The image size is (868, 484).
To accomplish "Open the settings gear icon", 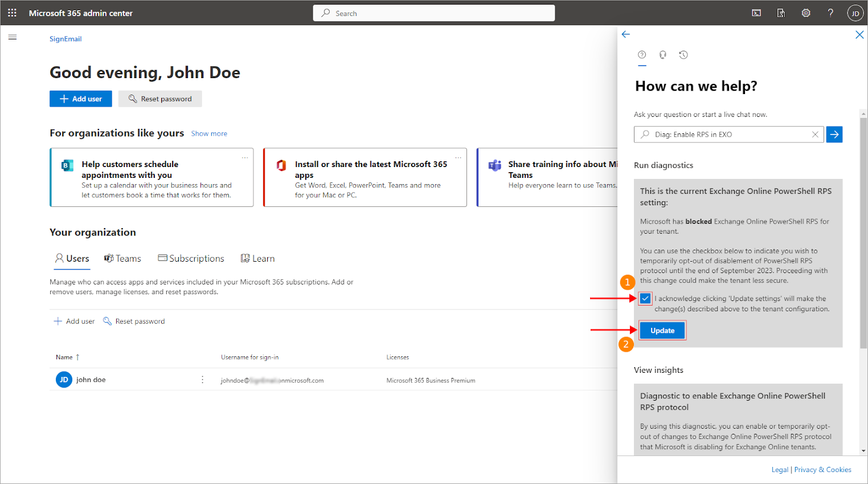I will (x=806, y=13).
